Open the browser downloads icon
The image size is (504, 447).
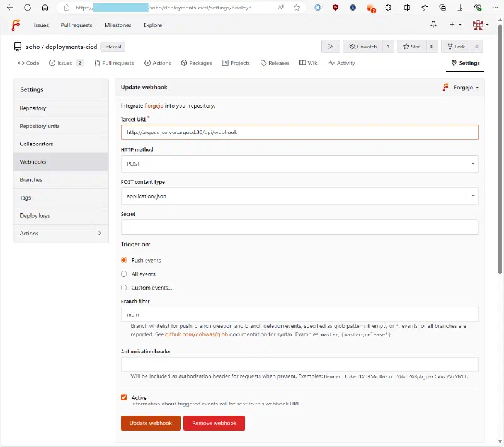point(460,8)
